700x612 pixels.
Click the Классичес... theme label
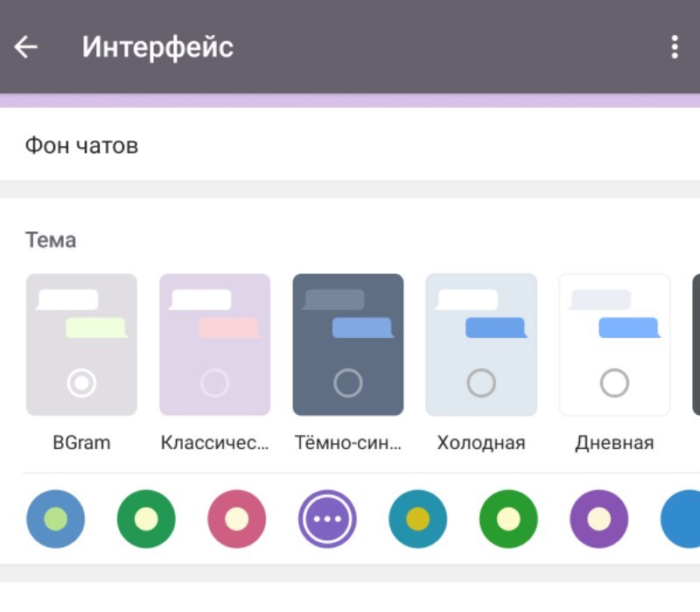tap(214, 443)
